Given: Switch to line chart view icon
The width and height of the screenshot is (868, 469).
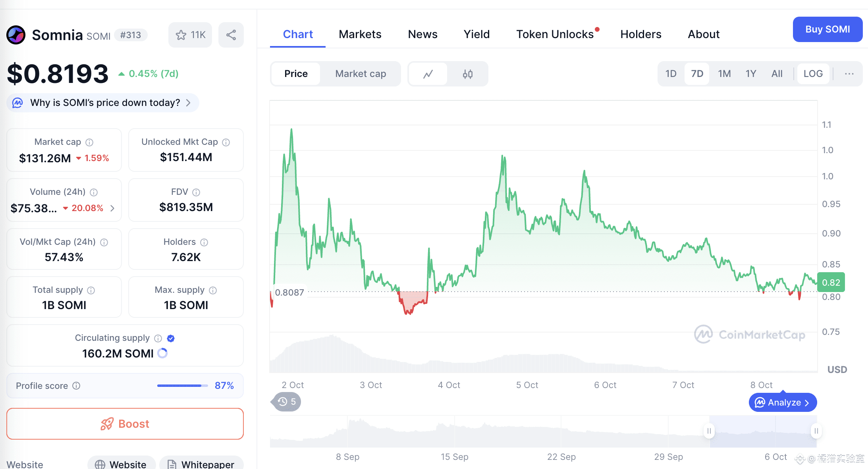Looking at the screenshot, I should pos(428,74).
